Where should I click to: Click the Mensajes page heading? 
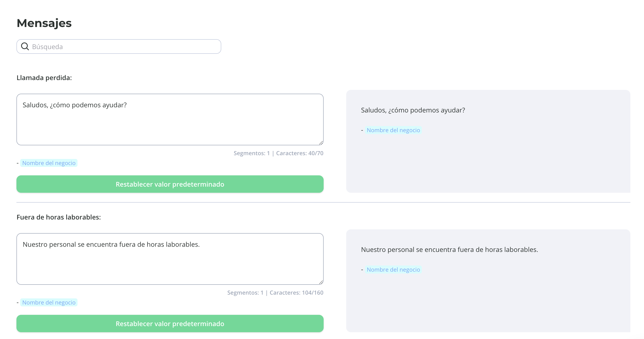click(44, 23)
